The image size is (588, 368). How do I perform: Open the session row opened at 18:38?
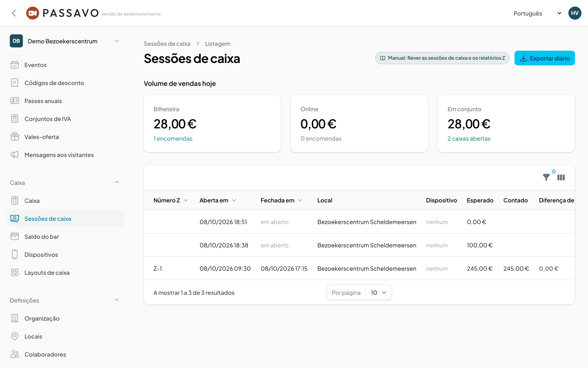359,245
